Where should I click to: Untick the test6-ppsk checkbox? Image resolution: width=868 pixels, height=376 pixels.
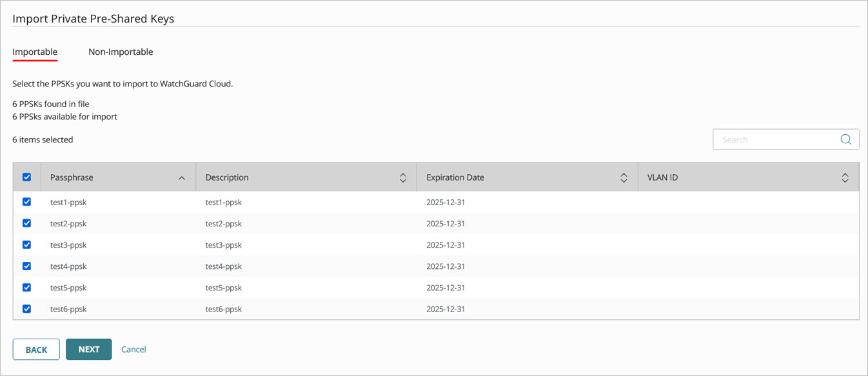(x=27, y=308)
